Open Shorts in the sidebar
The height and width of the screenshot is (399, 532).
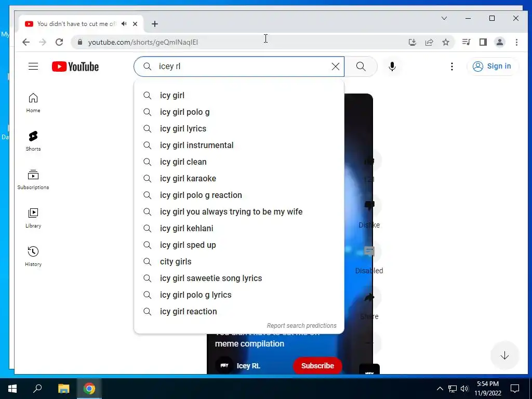[33, 141]
